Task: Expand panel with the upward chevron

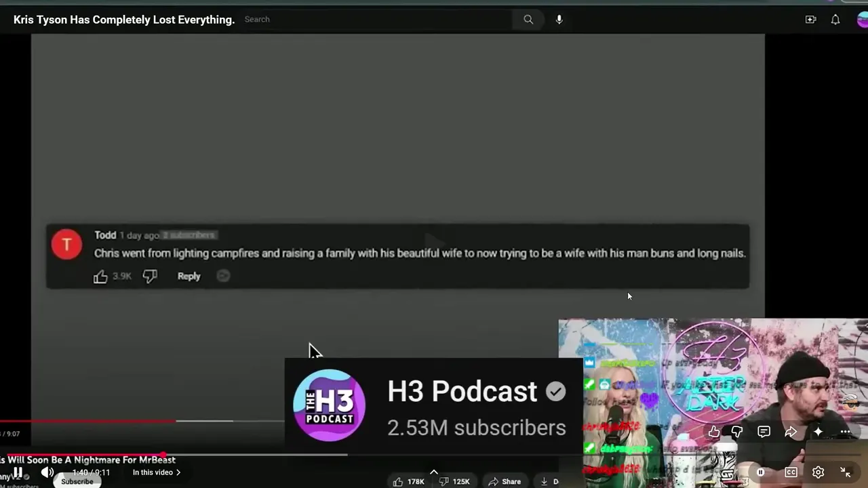Action: tap(434, 472)
